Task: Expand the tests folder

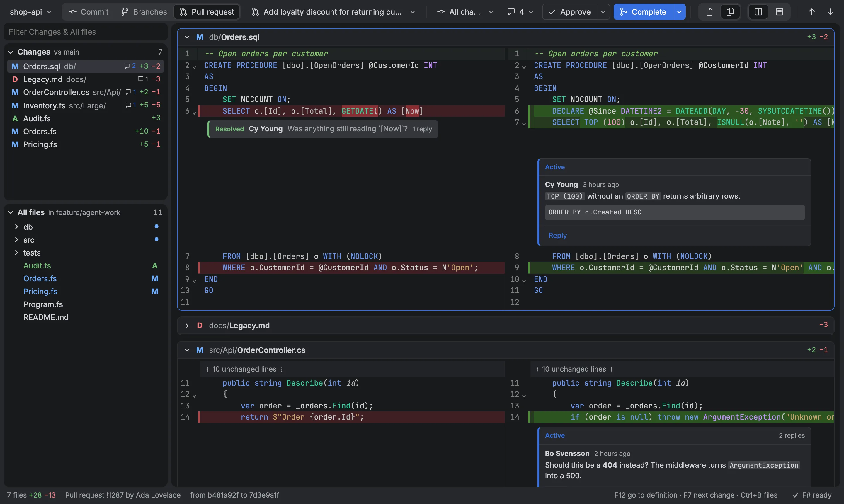Action: tap(16, 252)
